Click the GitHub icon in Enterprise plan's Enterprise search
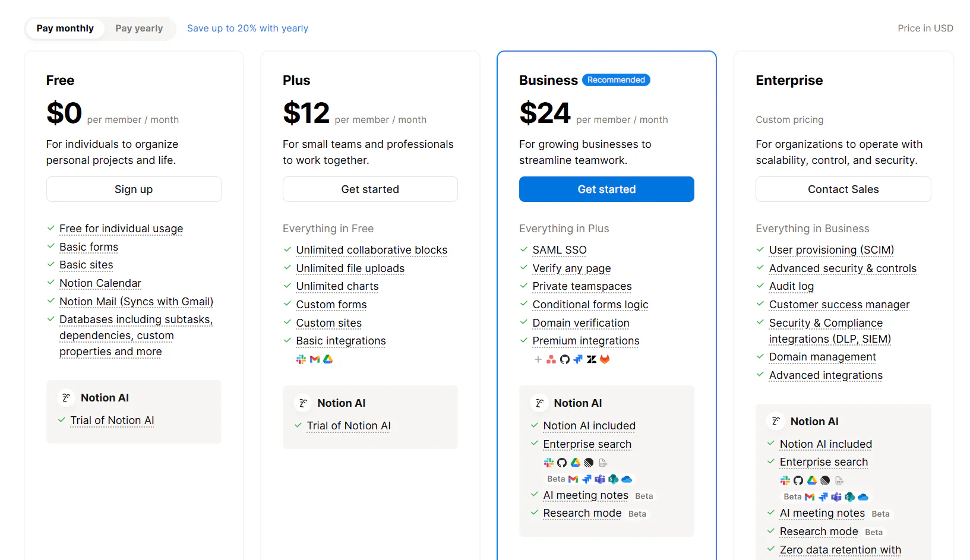Screen dimensions: 970x560 point(798,480)
